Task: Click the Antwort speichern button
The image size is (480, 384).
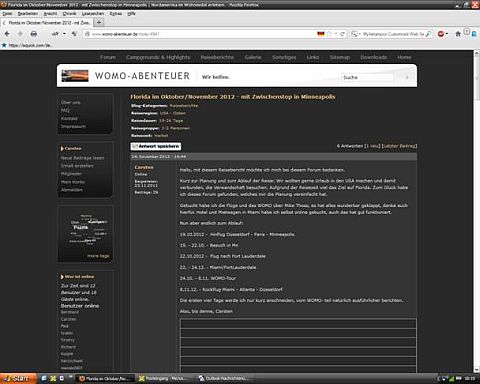Action: tap(156, 146)
